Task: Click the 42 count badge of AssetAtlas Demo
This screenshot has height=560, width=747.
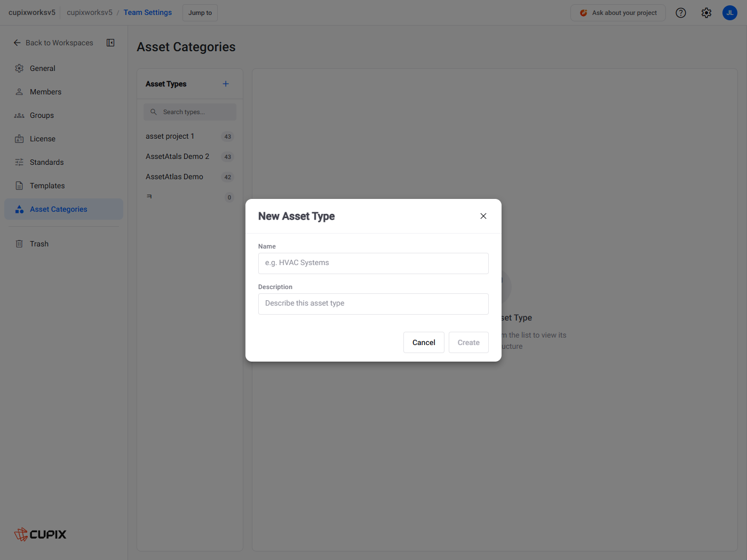Action: [x=228, y=177]
